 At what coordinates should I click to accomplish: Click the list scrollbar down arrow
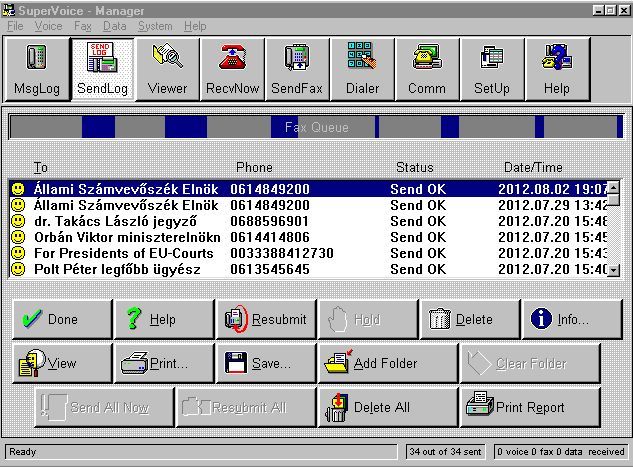tap(613, 270)
